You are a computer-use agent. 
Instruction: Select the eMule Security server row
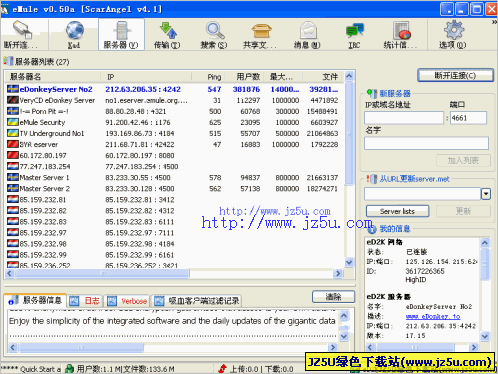pyautogui.click(x=174, y=122)
